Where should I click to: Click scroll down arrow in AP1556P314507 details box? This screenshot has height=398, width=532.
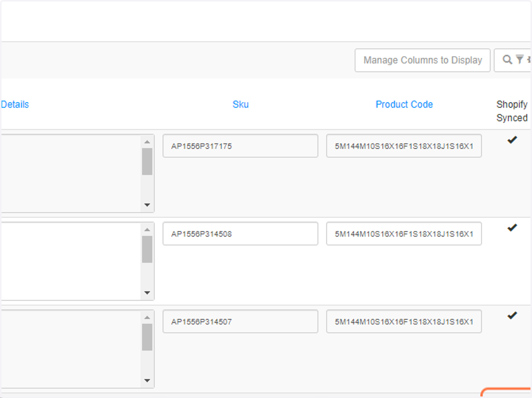tap(147, 381)
